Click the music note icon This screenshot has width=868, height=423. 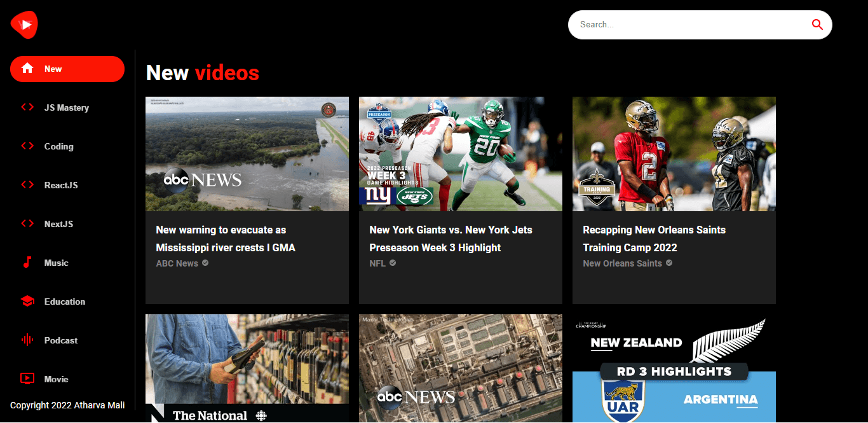27,263
